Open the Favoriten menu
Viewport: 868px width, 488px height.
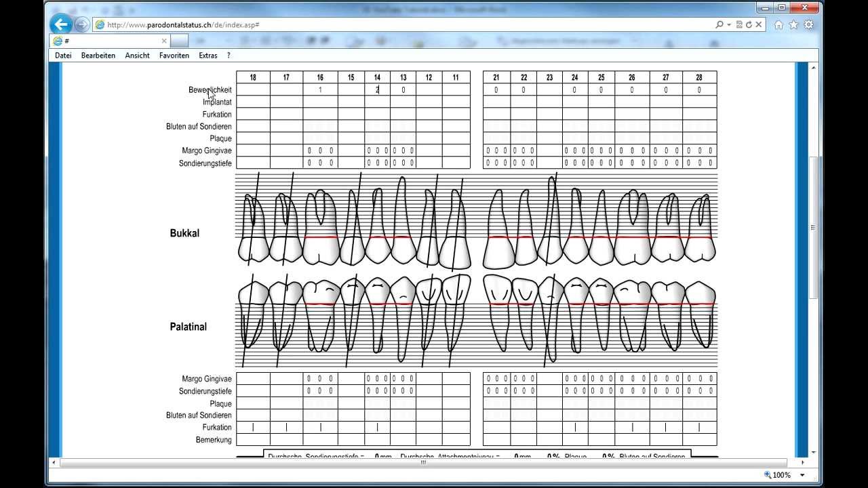(x=174, y=56)
